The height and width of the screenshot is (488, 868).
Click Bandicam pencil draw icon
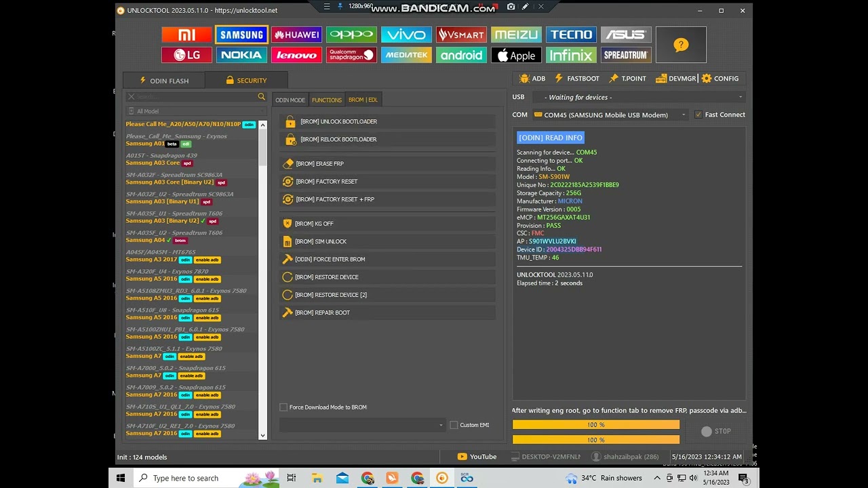(525, 7)
